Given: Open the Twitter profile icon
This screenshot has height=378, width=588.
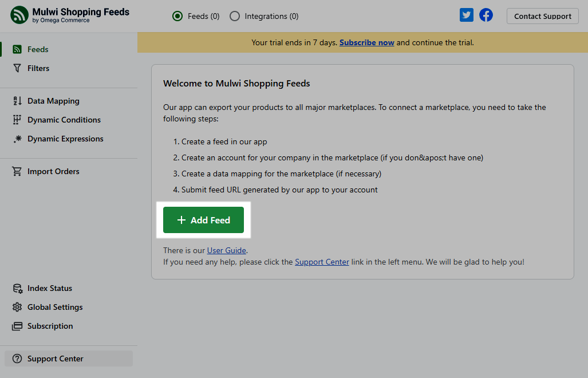Looking at the screenshot, I should pyautogui.click(x=467, y=15).
